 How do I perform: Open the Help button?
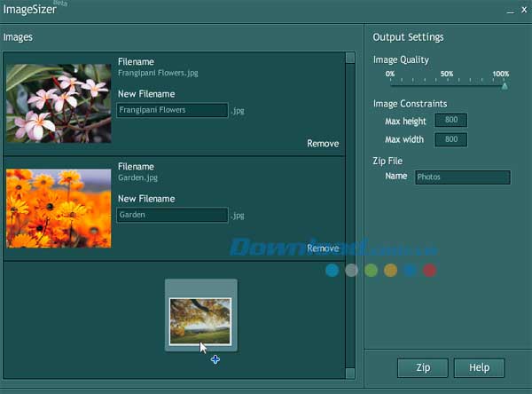479,367
